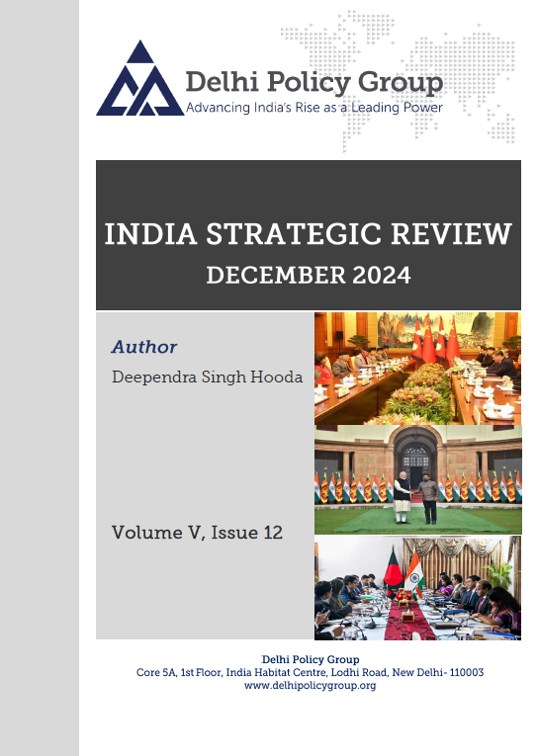Click tagline 'Advancing India's Rise as a Leading Power'

[x=314, y=107]
